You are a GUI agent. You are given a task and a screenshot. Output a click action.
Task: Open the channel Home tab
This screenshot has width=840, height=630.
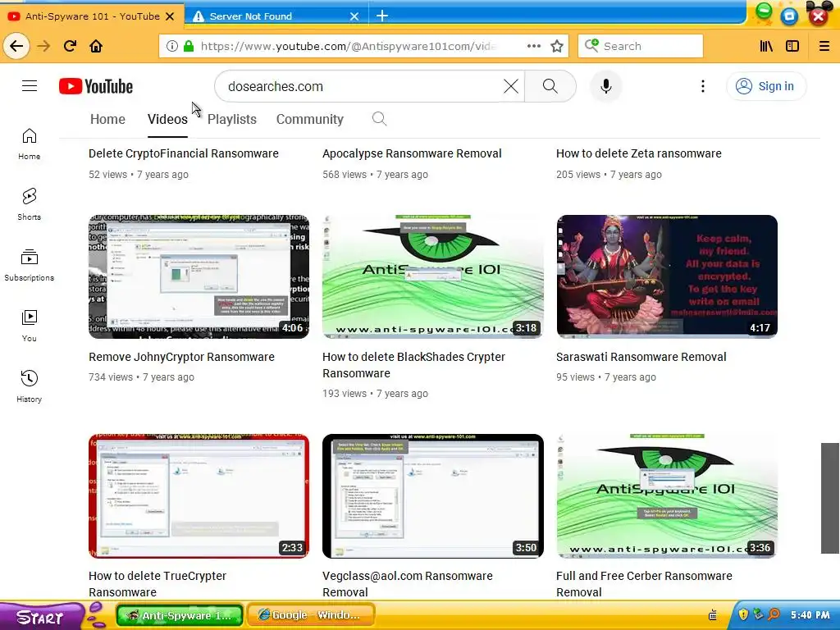(107, 119)
